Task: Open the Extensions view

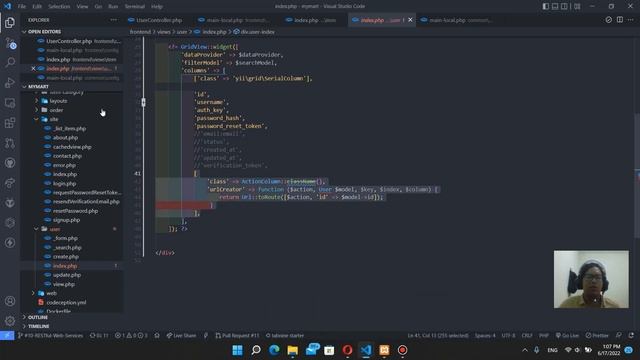Action: (x=10, y=122)
